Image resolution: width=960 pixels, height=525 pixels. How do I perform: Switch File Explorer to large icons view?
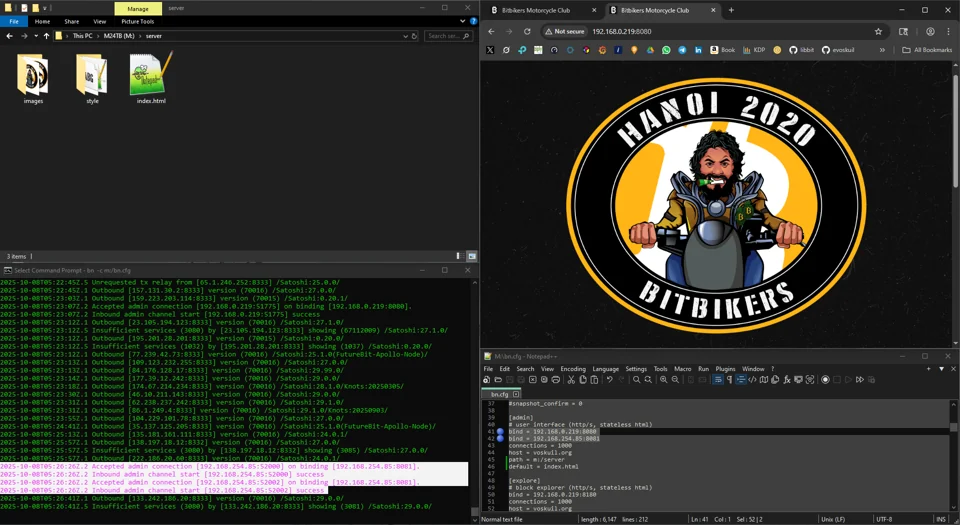tap(471, 256)
